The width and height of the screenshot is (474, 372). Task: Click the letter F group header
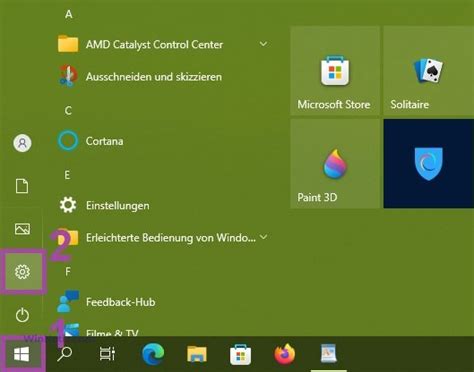click(68, 272)
